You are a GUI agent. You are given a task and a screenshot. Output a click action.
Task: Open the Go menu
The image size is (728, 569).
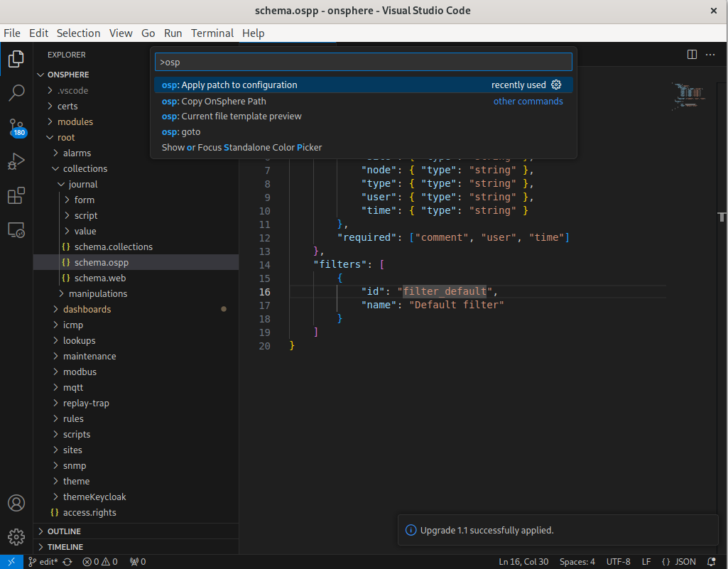pyautogui.click(x=148, y=33)
